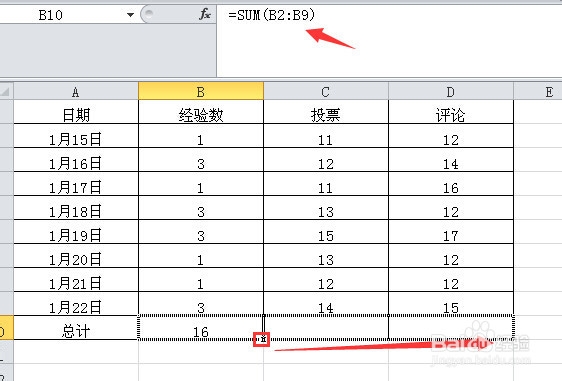562x381 pixels.
Task: Select 经验数 value in 1月21日 row
Action: (201, 280)
